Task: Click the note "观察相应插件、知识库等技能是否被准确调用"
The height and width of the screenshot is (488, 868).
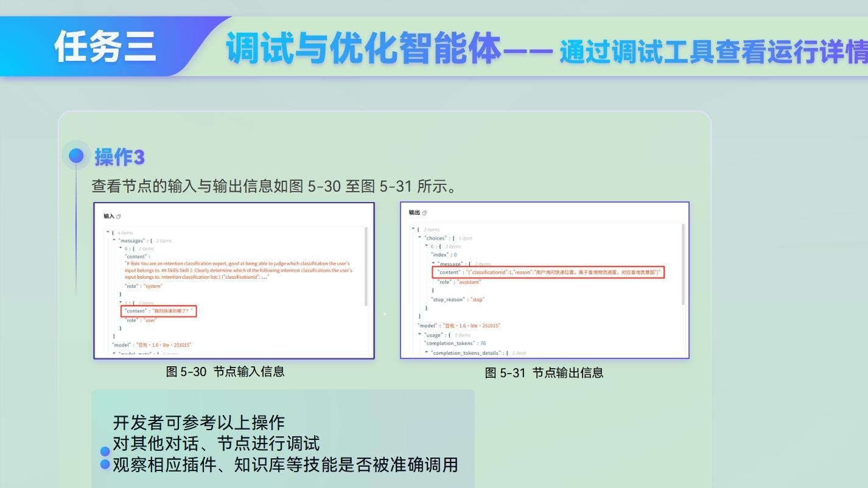Action: coord(285,465)
